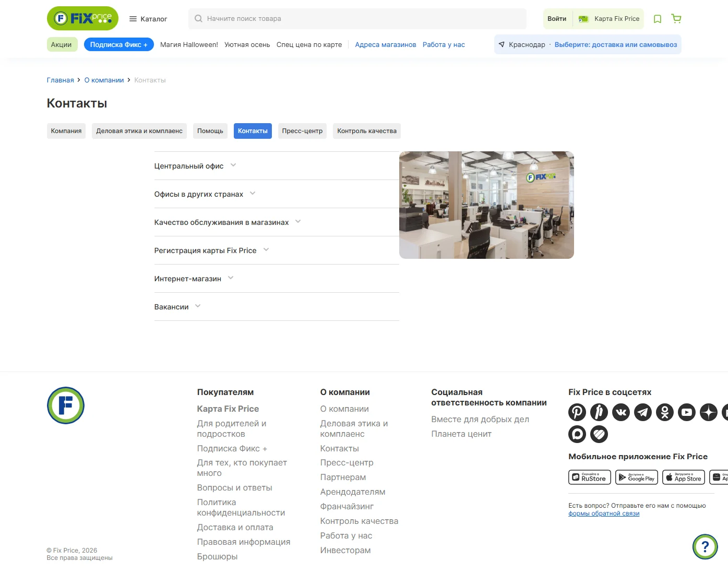The width and height of the screenshot is (728, 574).
Task: Expand the Регистрация карты Fix Price section
Action: pyautogui.click(x=277, y=250)
